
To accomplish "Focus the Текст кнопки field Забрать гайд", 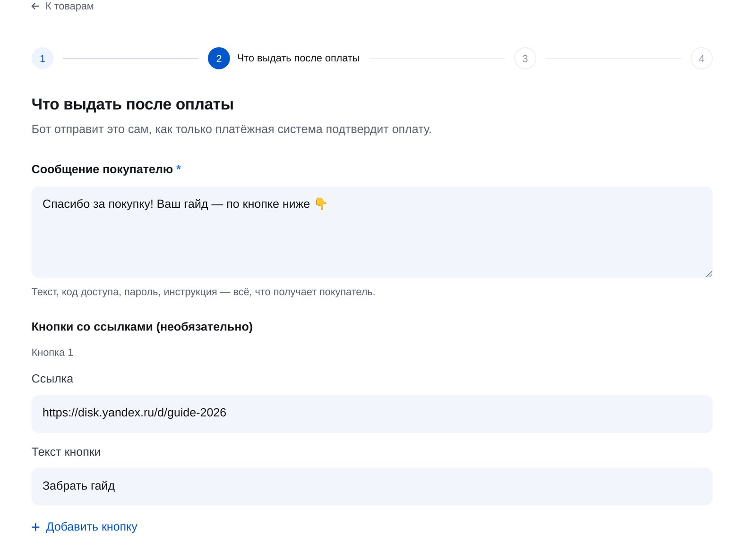I will tap(372, 486).
